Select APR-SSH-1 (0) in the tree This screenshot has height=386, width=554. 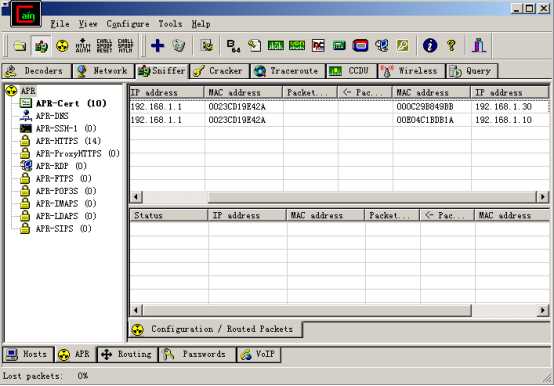[66, 128]
